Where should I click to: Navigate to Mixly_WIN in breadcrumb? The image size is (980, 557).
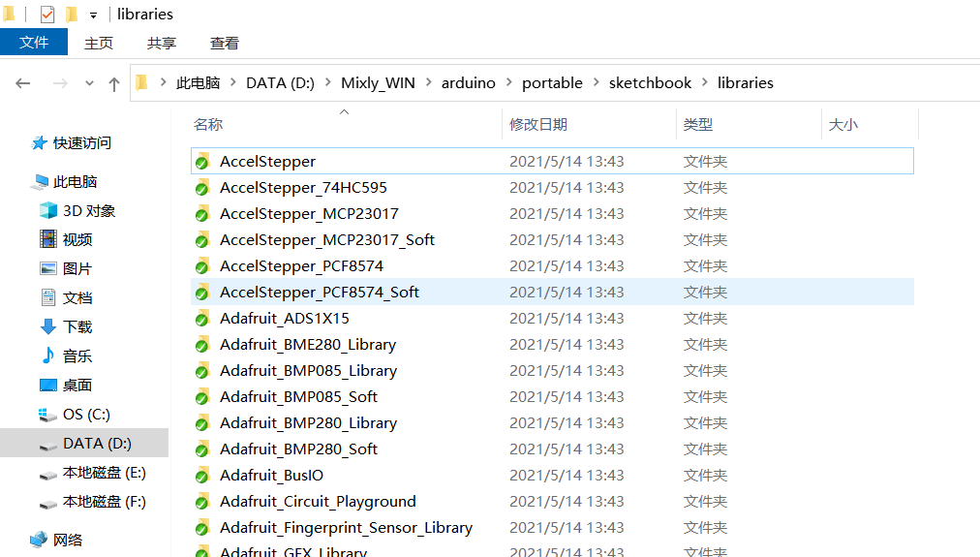tap(378, 83)
